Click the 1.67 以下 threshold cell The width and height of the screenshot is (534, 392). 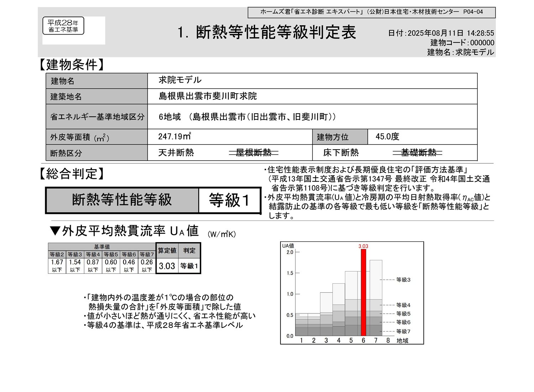57,266
